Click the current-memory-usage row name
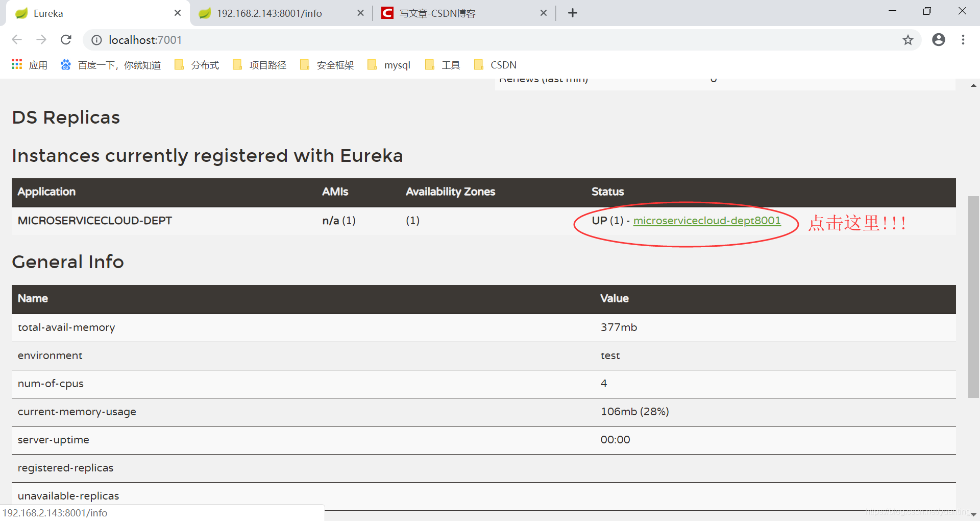Image resolution: width=980 pixels, height=521 pixels. coord(77,412)
